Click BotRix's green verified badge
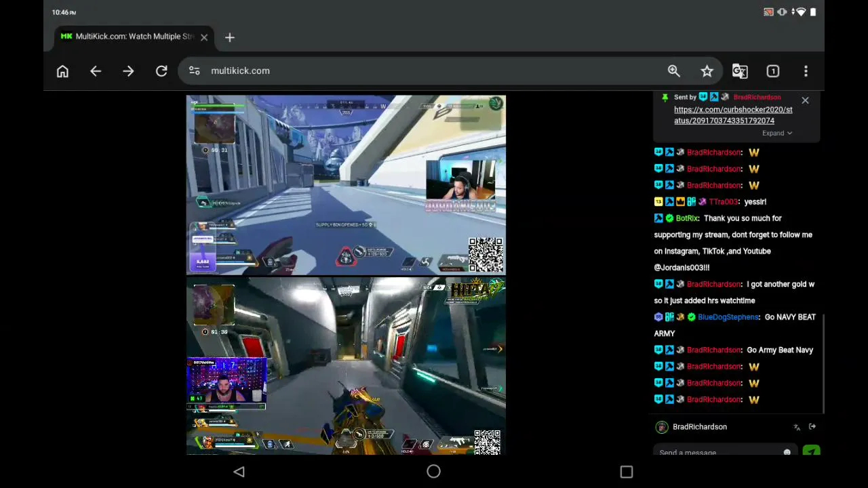 tap(669, 218)
